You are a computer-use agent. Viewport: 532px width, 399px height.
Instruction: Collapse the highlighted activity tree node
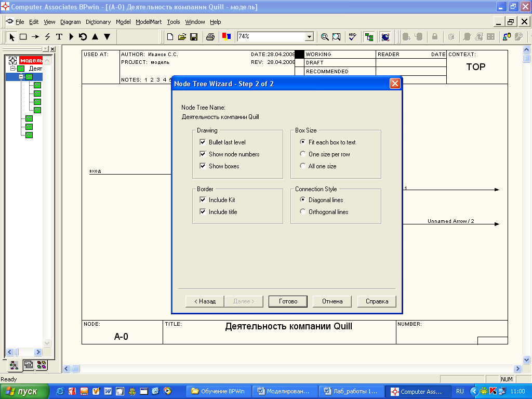point(21,77)
